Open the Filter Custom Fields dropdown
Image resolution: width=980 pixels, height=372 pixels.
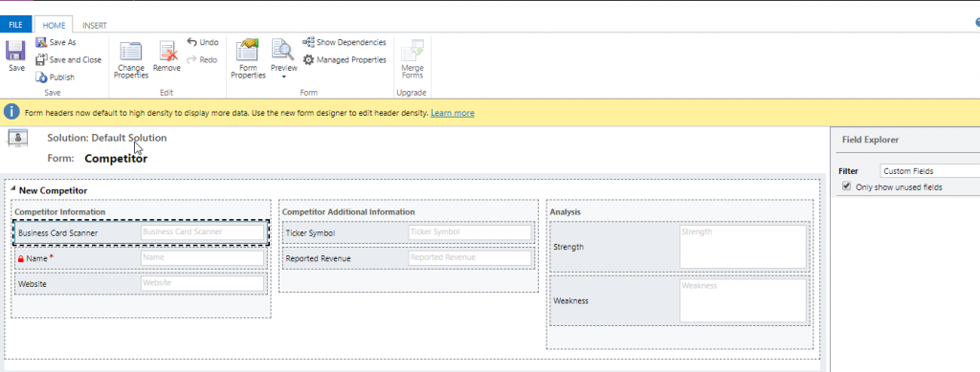point(929,171)
